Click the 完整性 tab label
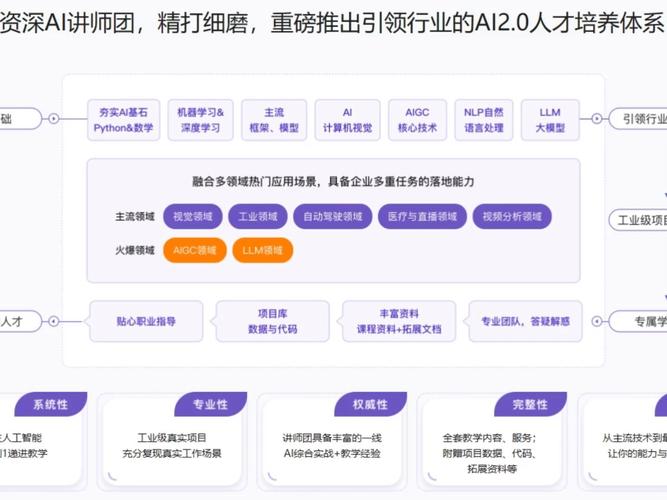This screenshot has width=667, height=500. (530, 404)
